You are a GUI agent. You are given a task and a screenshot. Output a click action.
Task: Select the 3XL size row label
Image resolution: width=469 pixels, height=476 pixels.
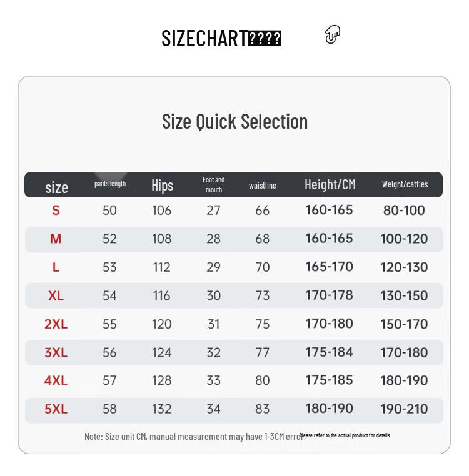tap(56, 352)
